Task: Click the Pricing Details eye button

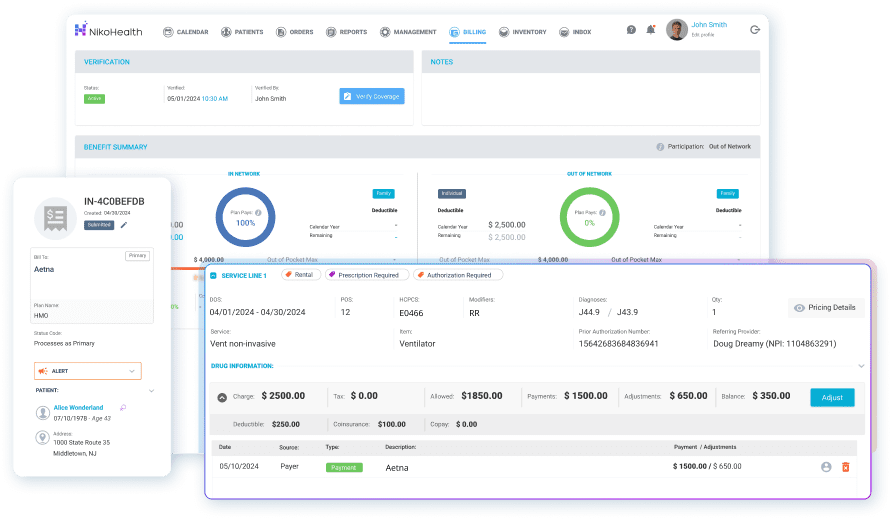Action: tap(825, 307)
